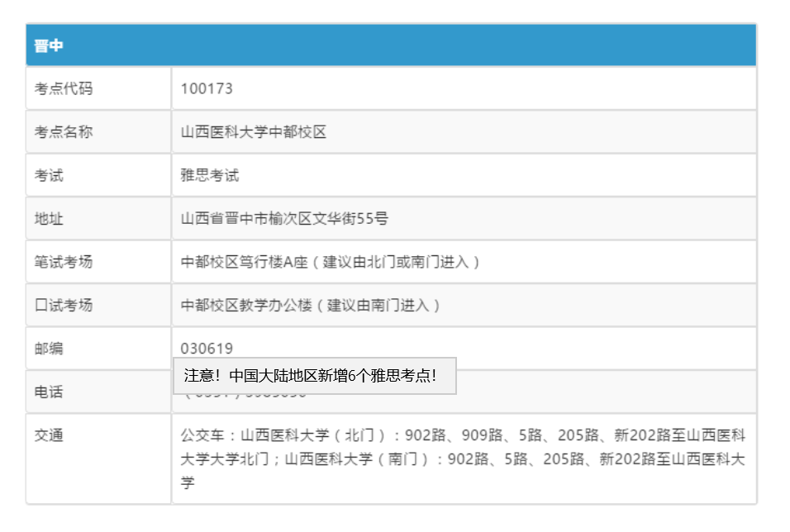This screenshot has height=532, width=790.
Task: Click 山西医科大学中都校区 test center name
Action: 254,132
